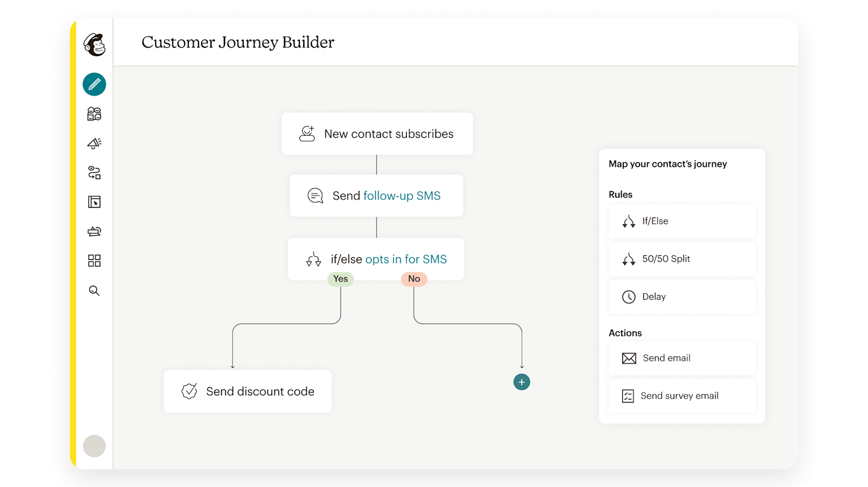The height and width of the screenshot is (487, 868).
Task: Choose the If/Else rule
Action: tap(682, 221)
